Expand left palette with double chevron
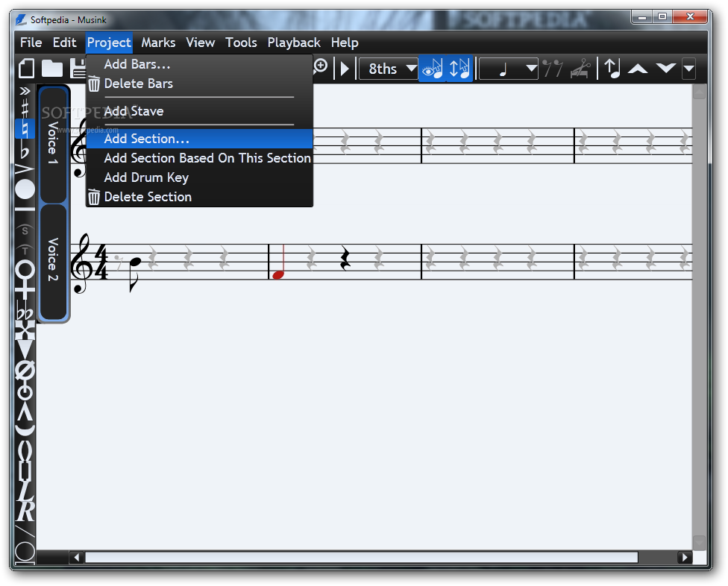The width and height of the screenshot is (728, 586). click(x=25, y=91)
